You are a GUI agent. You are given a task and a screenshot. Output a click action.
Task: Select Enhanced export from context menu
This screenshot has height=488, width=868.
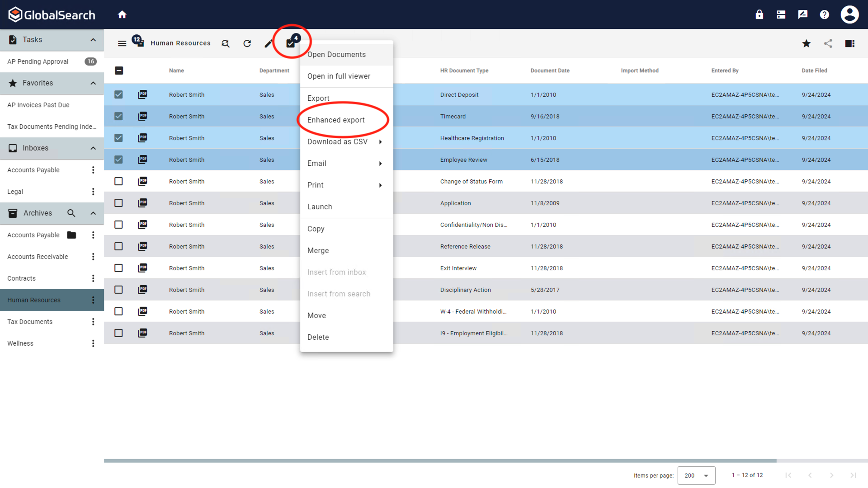[335, 119]
